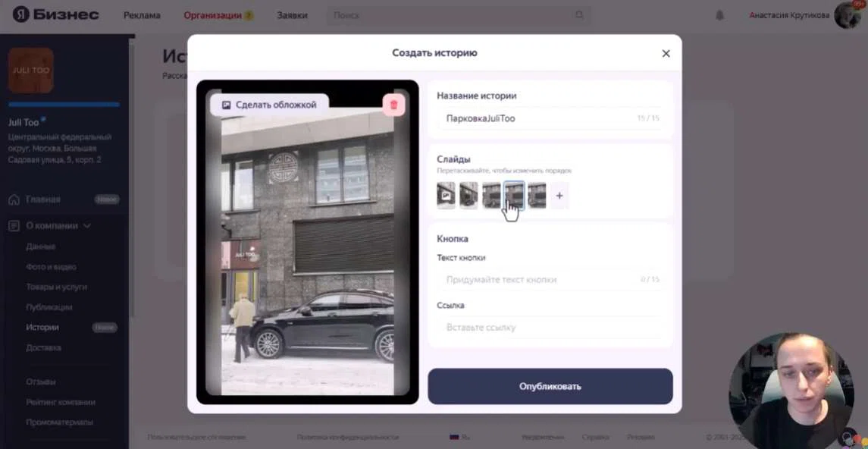
Task: Click the plus icon to add a slide
Action: [x=559, y=196]
